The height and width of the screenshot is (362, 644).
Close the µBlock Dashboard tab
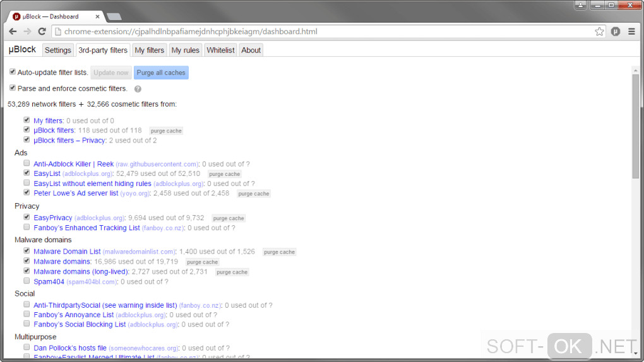click(97, 17)
